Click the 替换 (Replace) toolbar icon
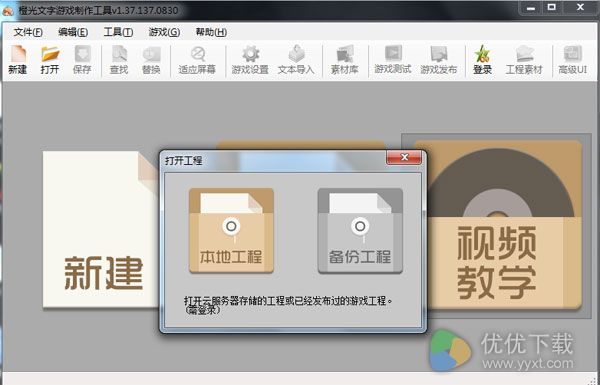The height and width of the screenshot is (385, 600). 151,59
